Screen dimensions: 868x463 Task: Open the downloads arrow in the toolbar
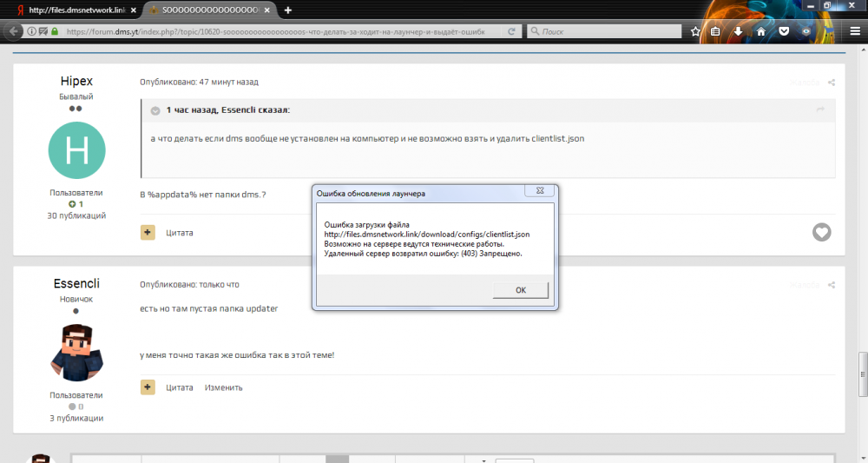pyautogui.click(x=739, y=30)
